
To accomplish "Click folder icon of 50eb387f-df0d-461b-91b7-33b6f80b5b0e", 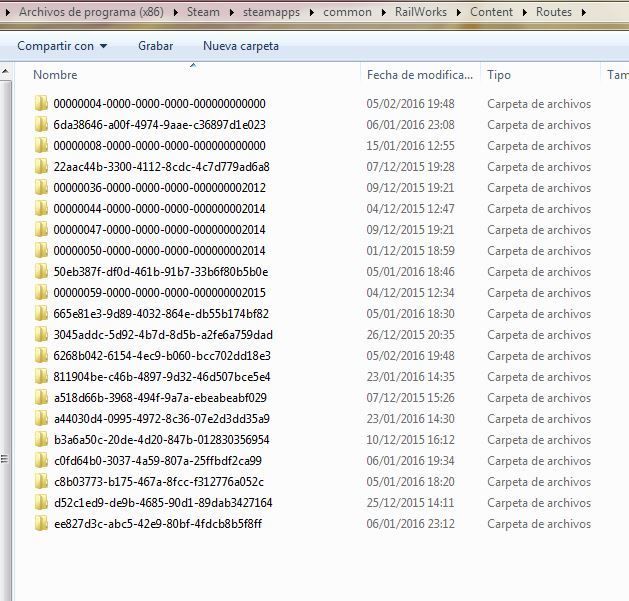I will tap(41, 272).
